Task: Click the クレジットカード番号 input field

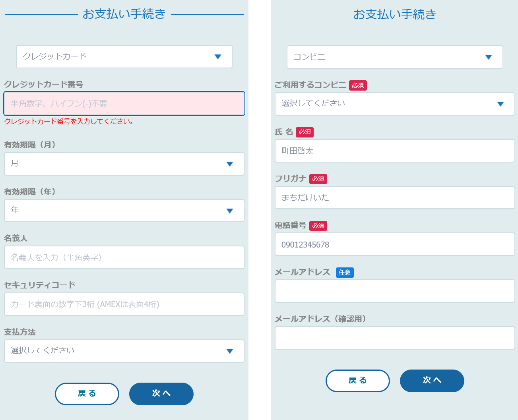Action: click(124, 104)
